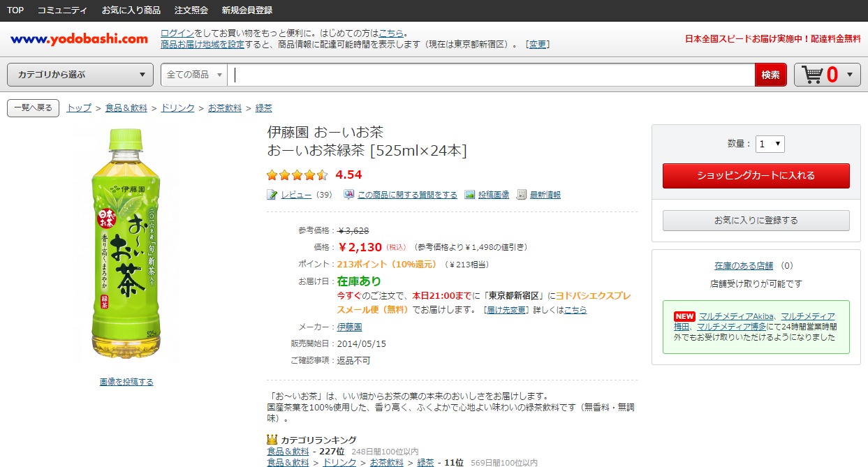Image resolution: width=868 pixels, height=467 pixels.
Task: Click the マルチメディア博多 store link
Action: click(731, 327)
